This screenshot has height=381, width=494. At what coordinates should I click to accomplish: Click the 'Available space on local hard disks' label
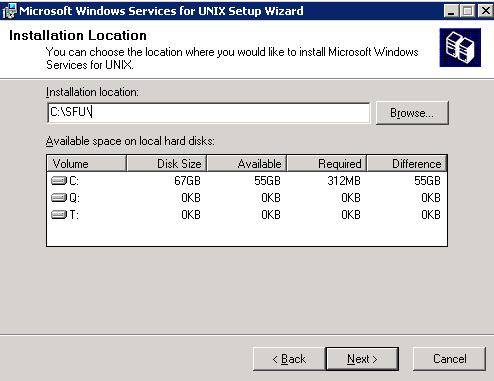pos(130,141)
